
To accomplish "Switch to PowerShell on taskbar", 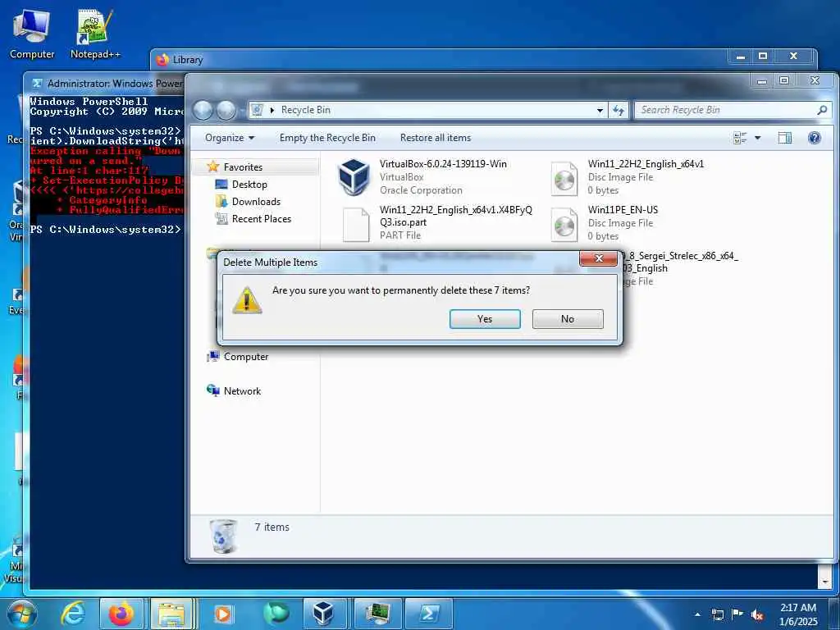I will click(428, 614).
